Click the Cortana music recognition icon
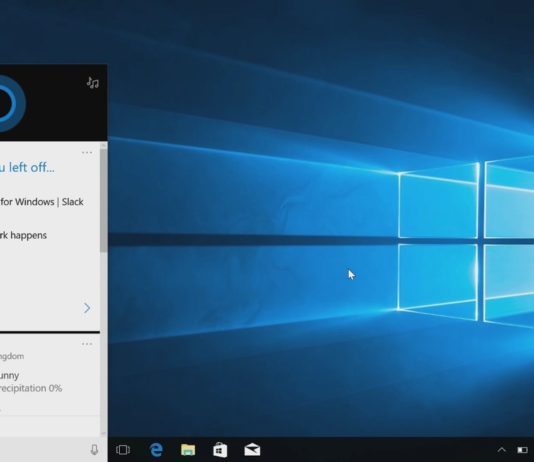The height and width of the screenshot is (462, 534). pyautogui.click(x=92, y=83)
